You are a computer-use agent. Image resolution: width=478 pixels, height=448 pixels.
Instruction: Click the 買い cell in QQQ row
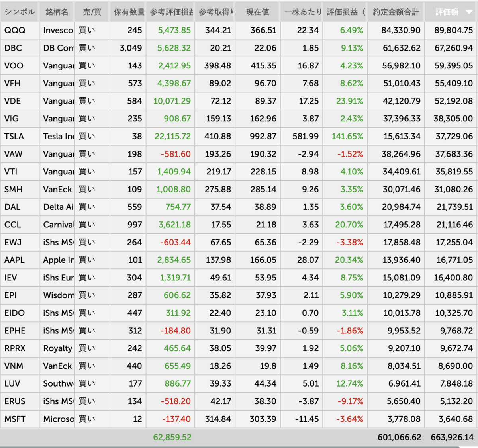[92, 30]
